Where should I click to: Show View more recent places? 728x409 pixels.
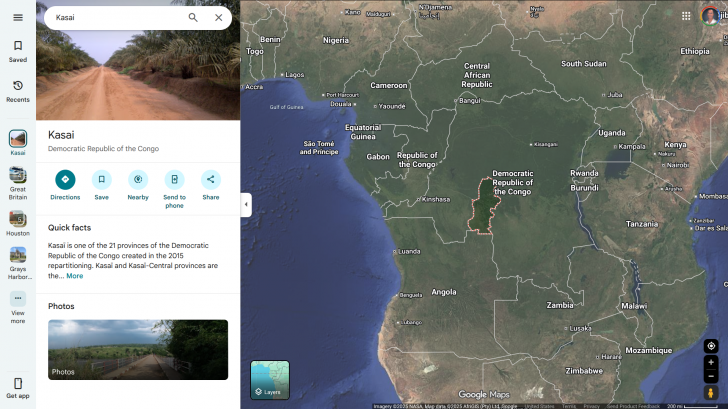[x=17, y=305]
